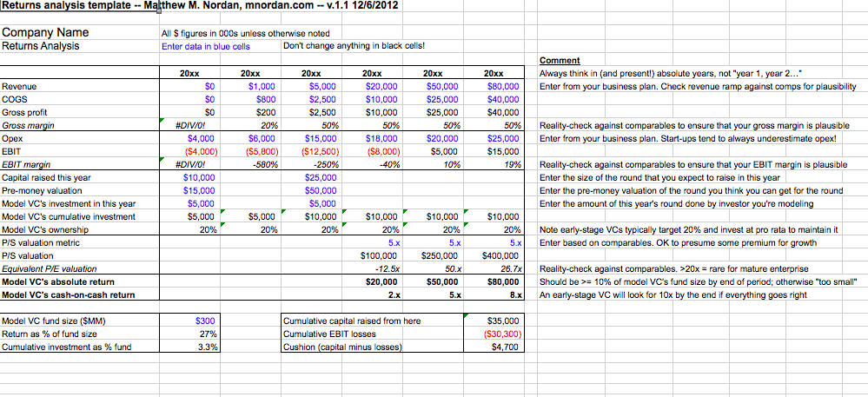Viewport: 868px width, 397px height.
Task: Select comment about early-stage VCs targeting 20%
Action: 689,230
